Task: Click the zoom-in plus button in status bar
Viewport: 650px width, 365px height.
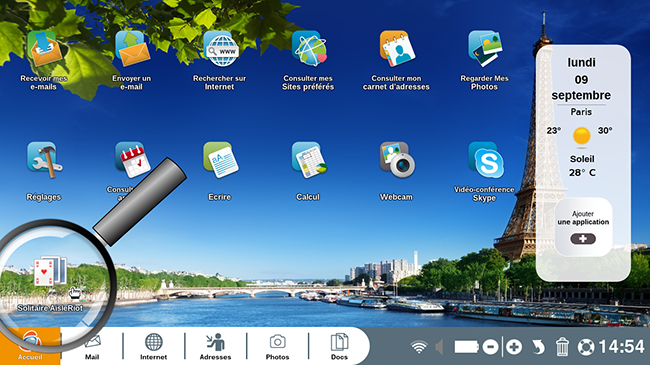Action: [514, 347]
